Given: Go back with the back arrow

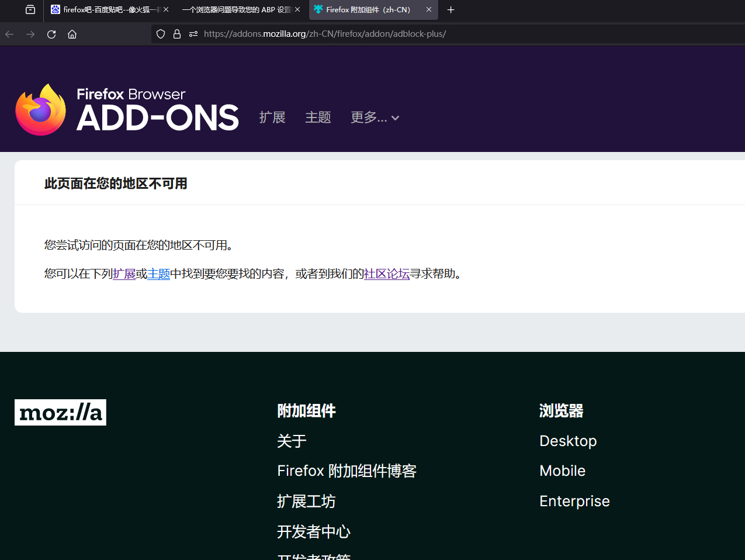Looking at the screenshot, I should [x=9, y=34].
